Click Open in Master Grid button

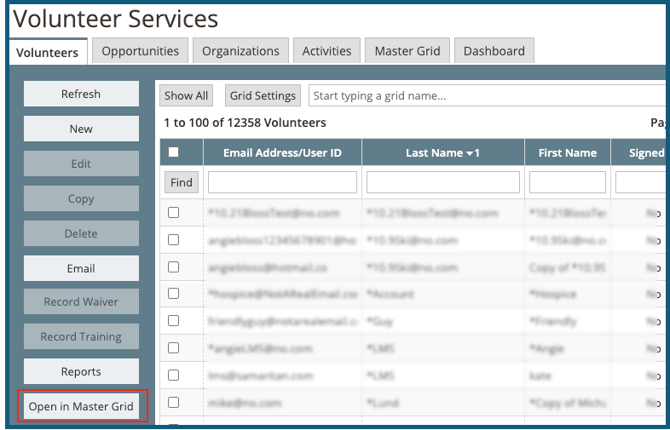coord(81,407)
